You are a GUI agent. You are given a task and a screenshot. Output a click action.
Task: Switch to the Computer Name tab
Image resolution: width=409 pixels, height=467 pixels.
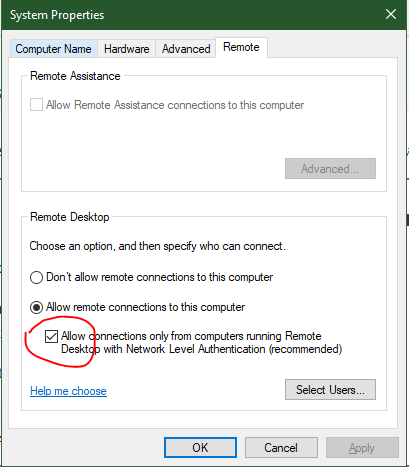tap(53, 49)
